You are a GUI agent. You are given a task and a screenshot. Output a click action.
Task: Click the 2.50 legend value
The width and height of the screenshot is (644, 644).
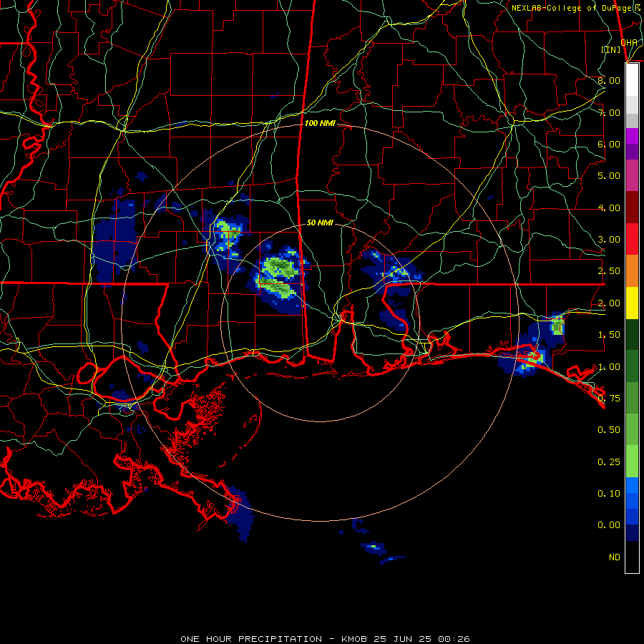[609, 271]
